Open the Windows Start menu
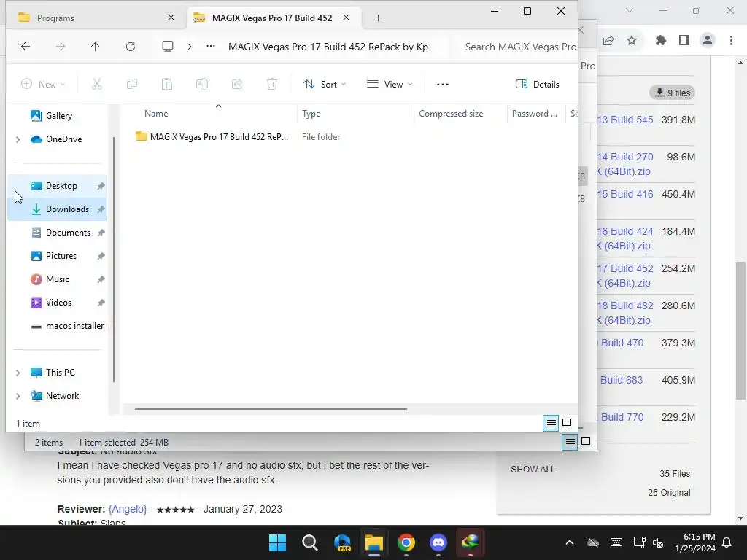The width and height of the screenshot is (747, 560). [278, 542]
